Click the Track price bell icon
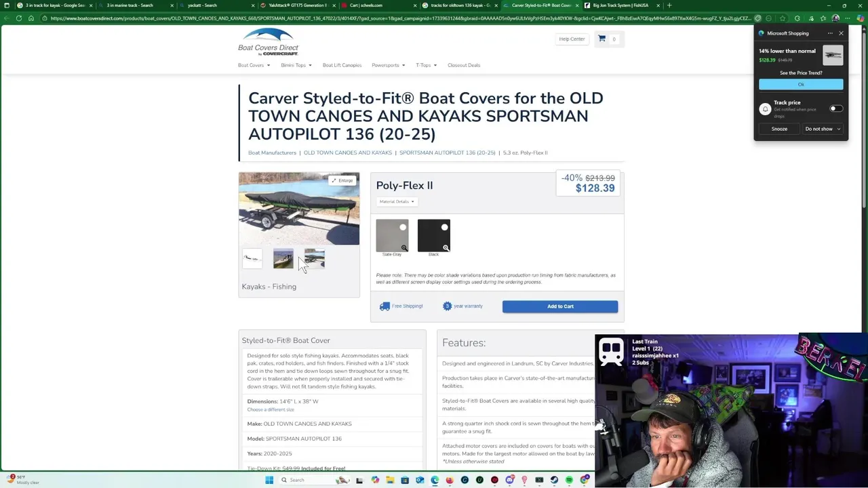 click(765, 109)
